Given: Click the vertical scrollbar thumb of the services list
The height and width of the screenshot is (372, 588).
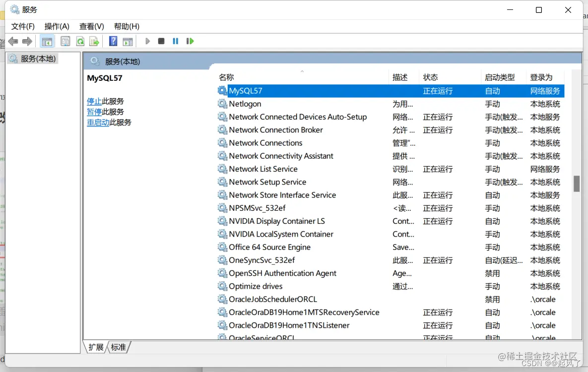Looking at the screenshot, I should click(577, 184).
